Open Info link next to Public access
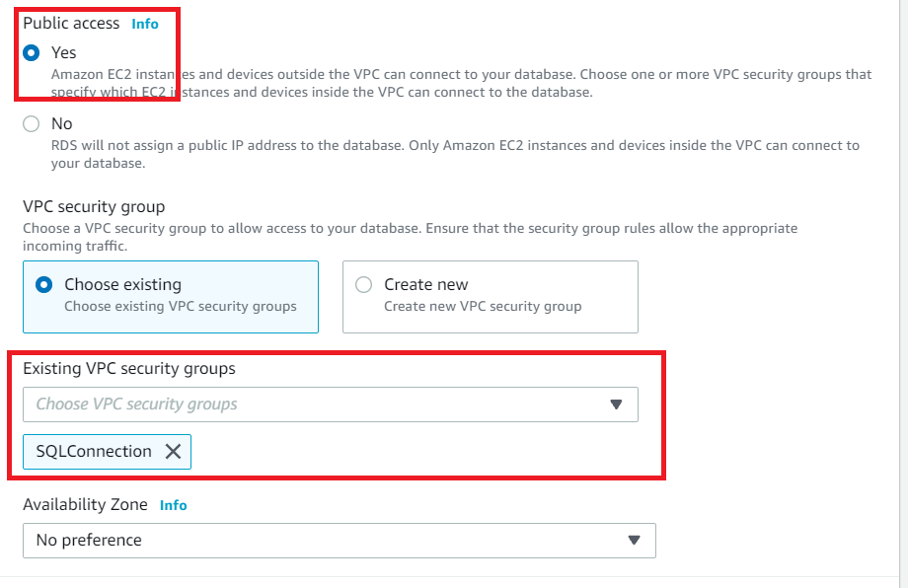Screen dimensions: 908x588 (145, 24)
